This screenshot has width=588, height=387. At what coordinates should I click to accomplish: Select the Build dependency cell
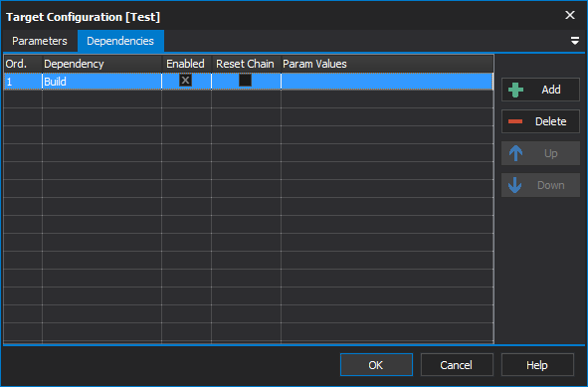point(101,82)
